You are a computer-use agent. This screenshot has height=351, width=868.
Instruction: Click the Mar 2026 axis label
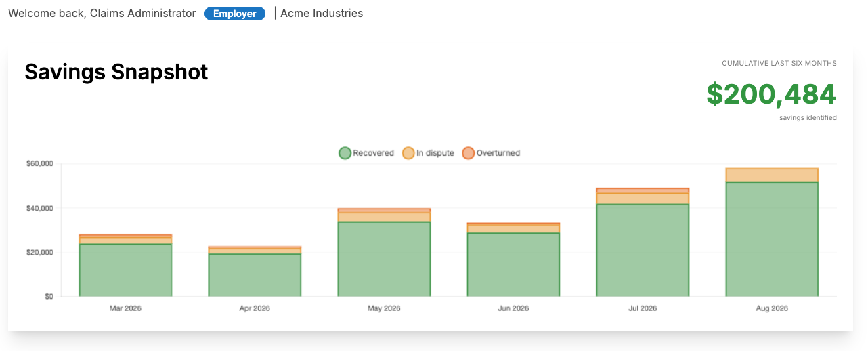(x=125, y=308)
